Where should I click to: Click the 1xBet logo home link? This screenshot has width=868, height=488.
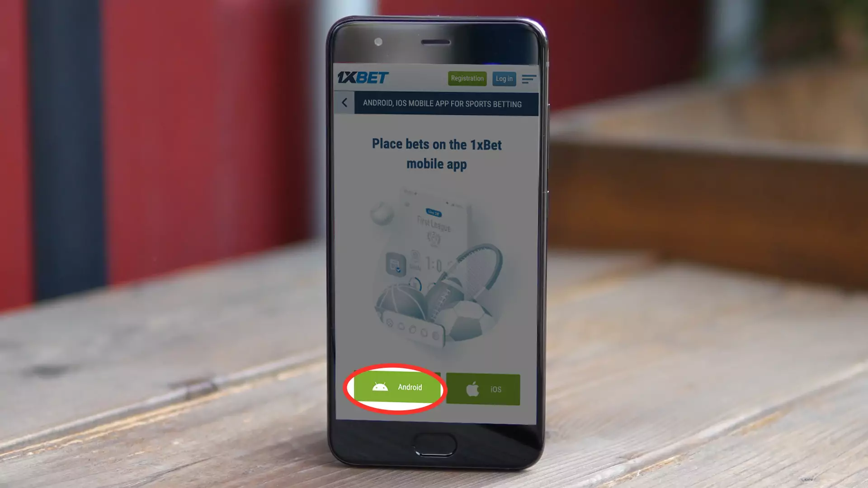(363, 77)
